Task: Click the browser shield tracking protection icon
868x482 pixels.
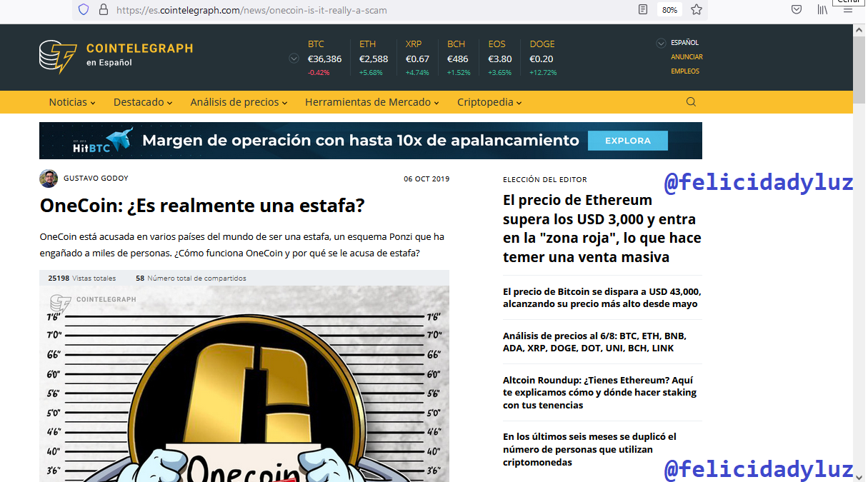Action: pos(84,10)
